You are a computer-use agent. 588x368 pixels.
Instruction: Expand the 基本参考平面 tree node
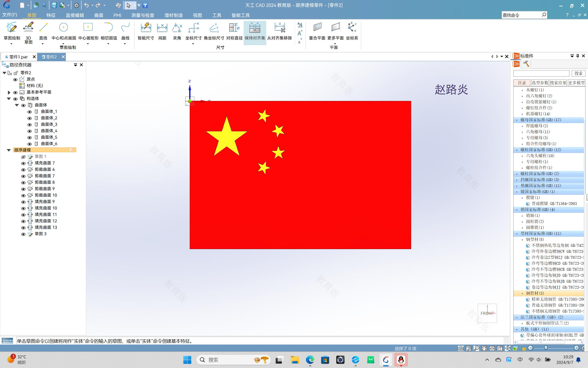tap(9, 92)
